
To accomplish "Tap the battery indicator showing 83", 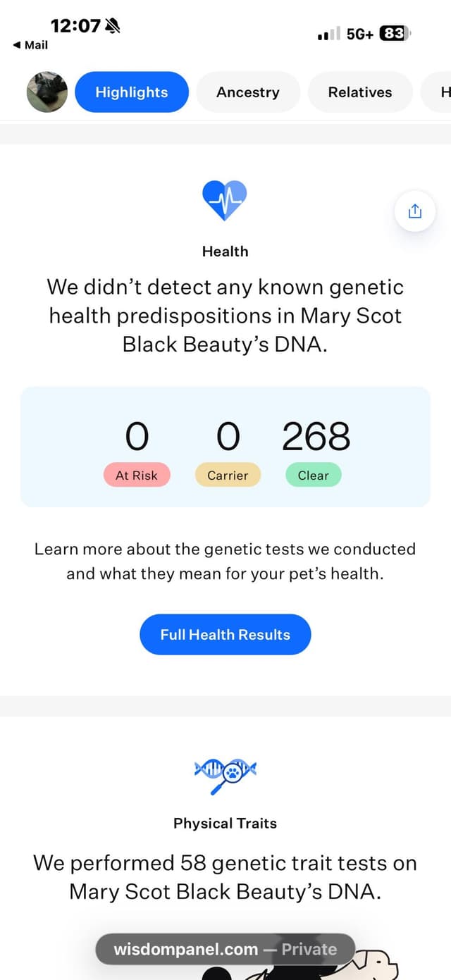I will pyautogui.click(x=395, y=33).
